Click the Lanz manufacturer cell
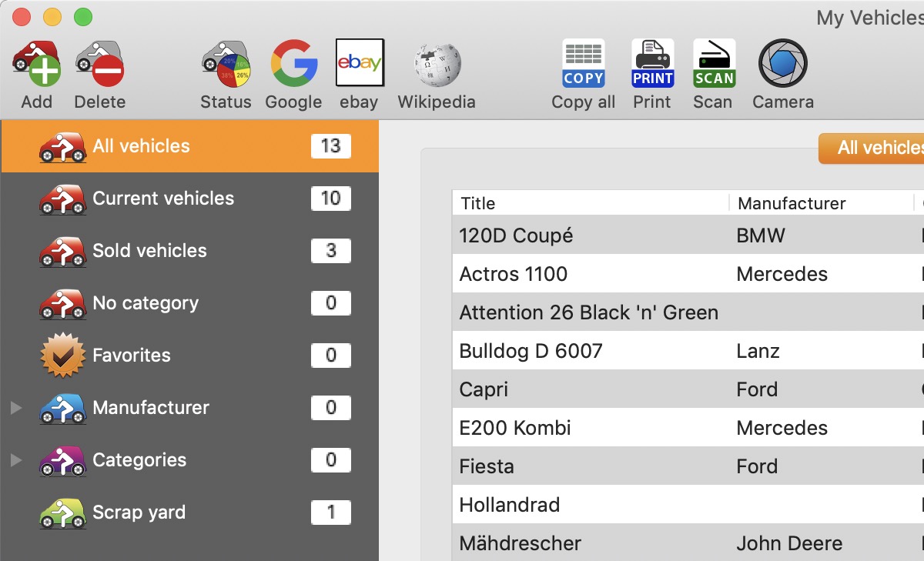Screen dimensions: 924x561 click(x=758, y=351)
